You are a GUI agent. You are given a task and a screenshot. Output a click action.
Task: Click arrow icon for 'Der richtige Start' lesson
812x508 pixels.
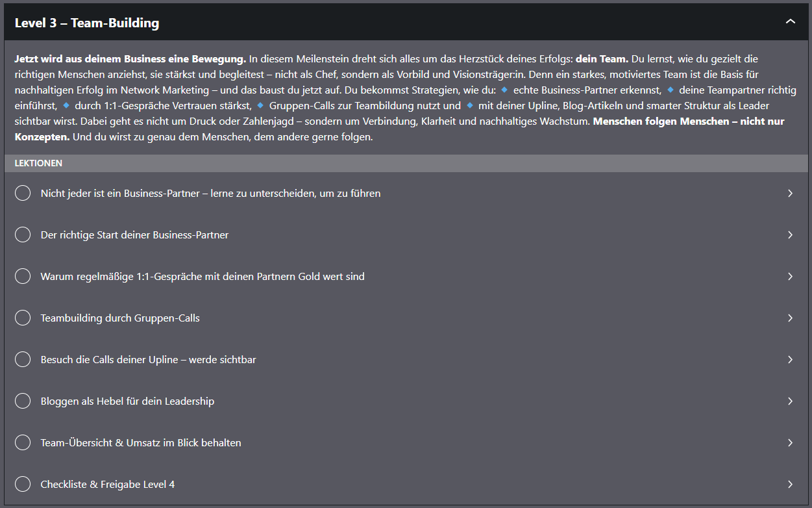tap(790, 235)
